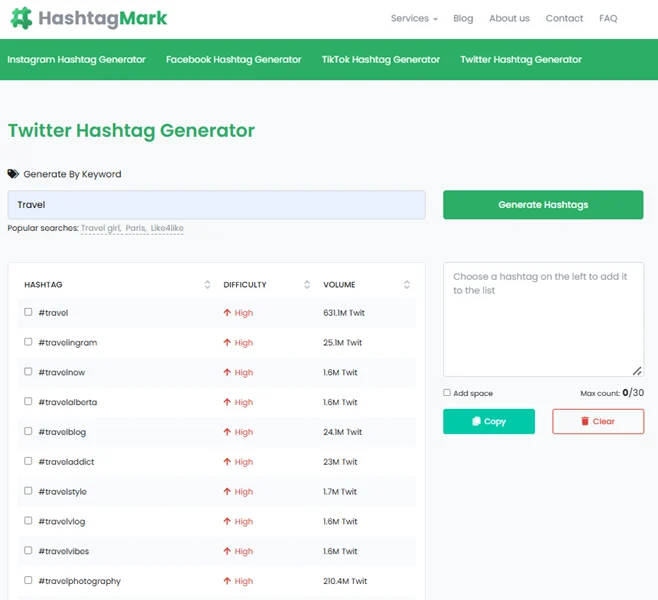The width and height of the screenshot is (658, 600).
Task: Open the Blog page
Action: click(x=463, y=18)
